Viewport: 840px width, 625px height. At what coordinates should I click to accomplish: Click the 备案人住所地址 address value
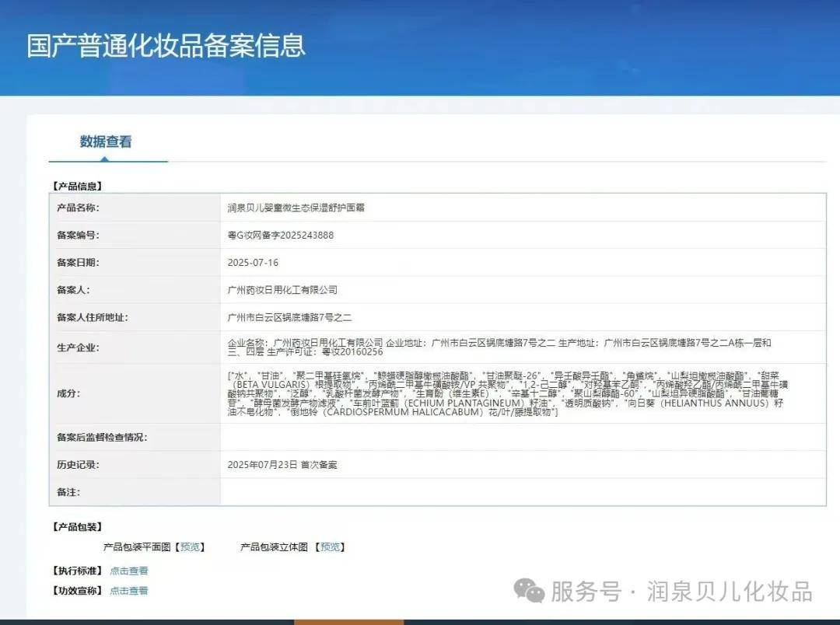[289, 317]
